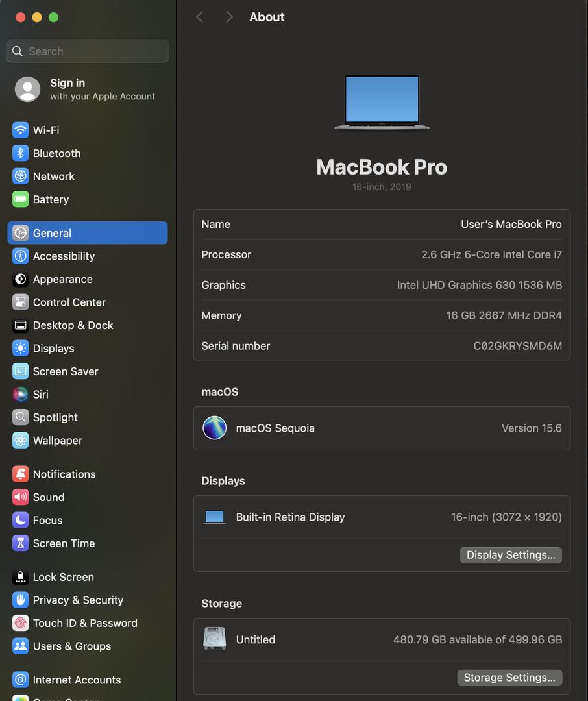
Task: Click the computer name User's MacBook Pro
Action: 511,224
